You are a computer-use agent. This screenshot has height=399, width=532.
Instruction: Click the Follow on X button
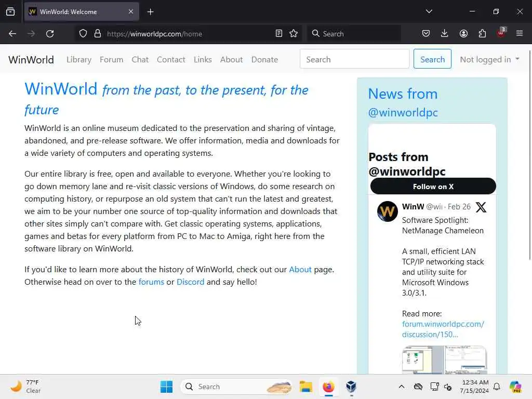[433, 187]
